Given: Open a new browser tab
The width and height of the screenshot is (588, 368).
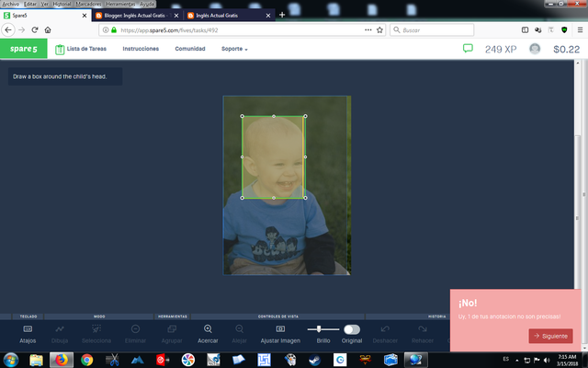Looking at the screenshot, I should (x=282, y=15).
